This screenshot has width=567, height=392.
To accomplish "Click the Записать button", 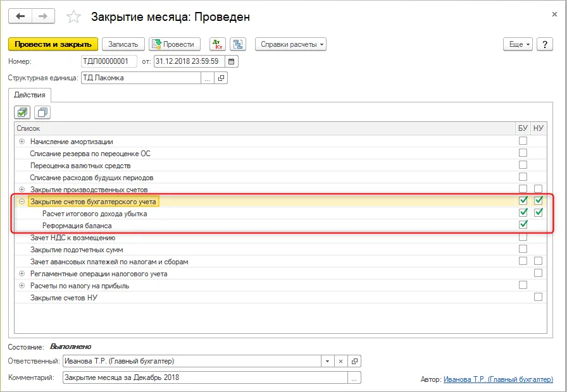I will 123,44.
